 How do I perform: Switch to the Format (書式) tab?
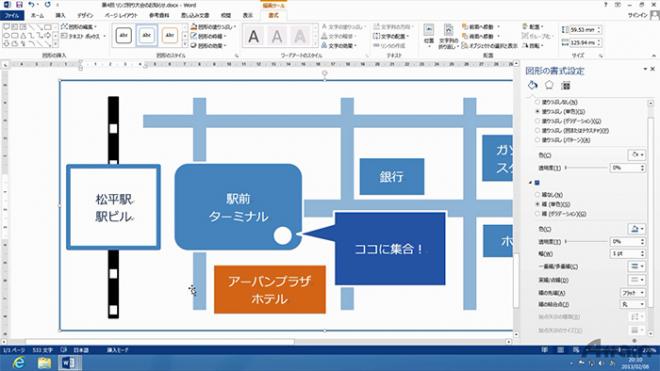(x=273, y=15)
